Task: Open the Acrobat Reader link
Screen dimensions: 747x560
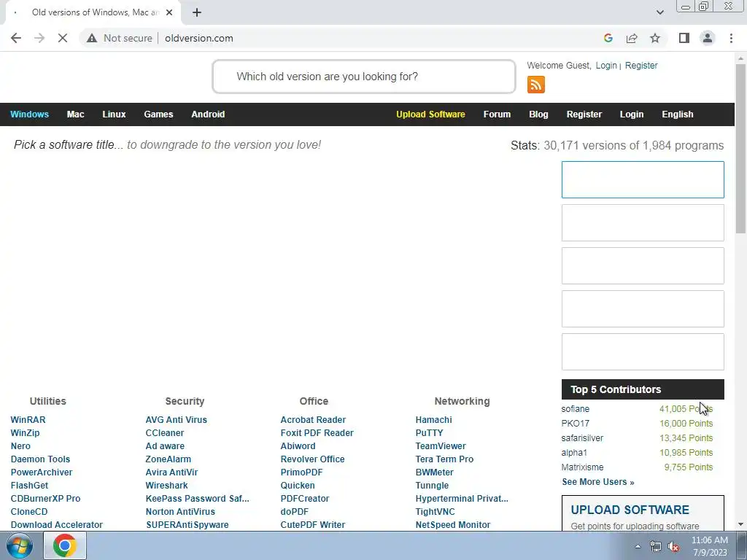Action: (x=313, y=419)
